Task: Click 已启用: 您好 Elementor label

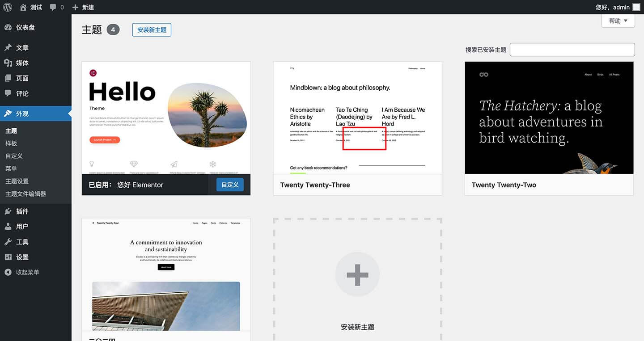Action: [126, 185]
